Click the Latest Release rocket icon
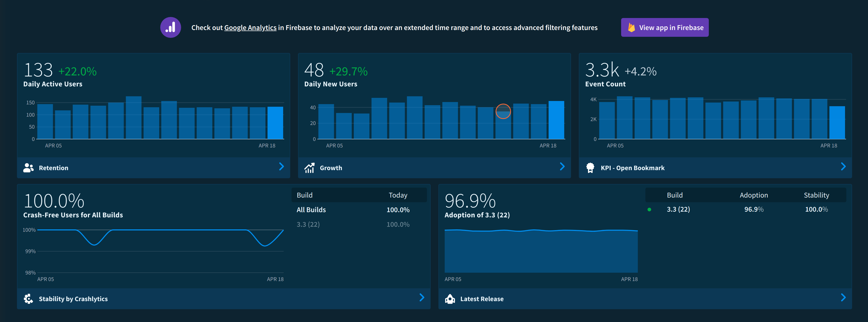Viewport: 868px width, 322px height. [450, 299]
